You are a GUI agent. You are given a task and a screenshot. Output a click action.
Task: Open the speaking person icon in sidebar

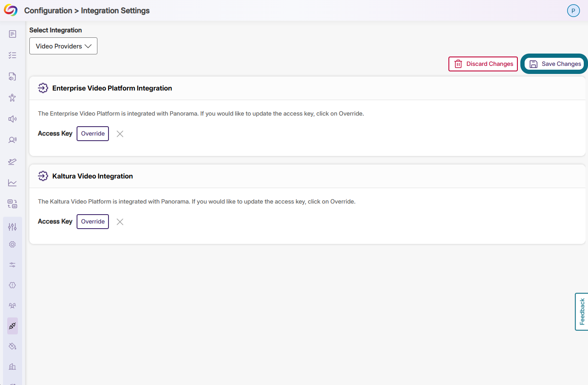click(x=12, y=140)
